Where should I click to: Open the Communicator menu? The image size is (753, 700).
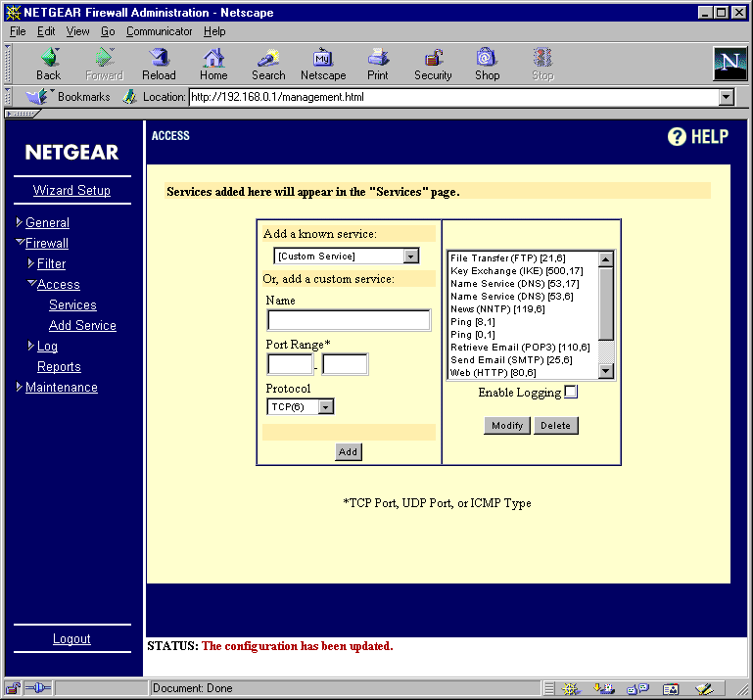pos(159,31)
